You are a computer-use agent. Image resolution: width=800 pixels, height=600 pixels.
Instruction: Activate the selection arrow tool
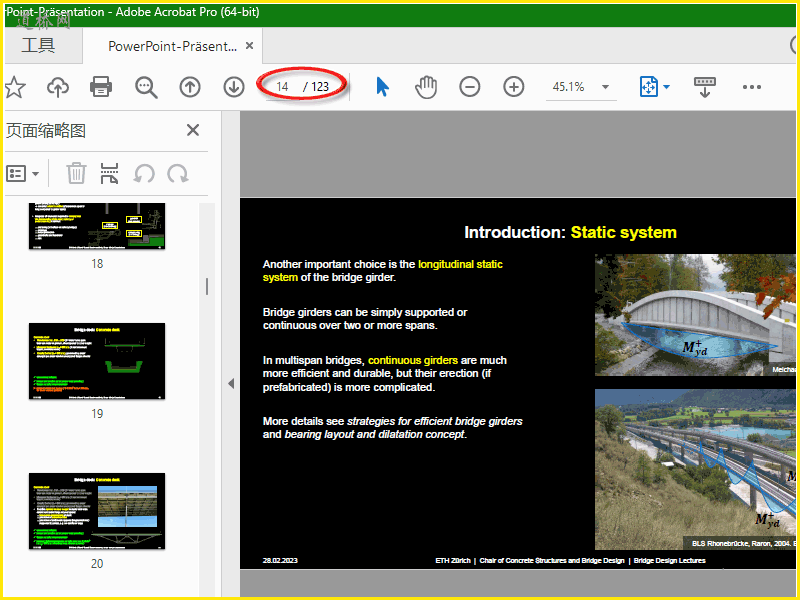click(x=382, y=87)
